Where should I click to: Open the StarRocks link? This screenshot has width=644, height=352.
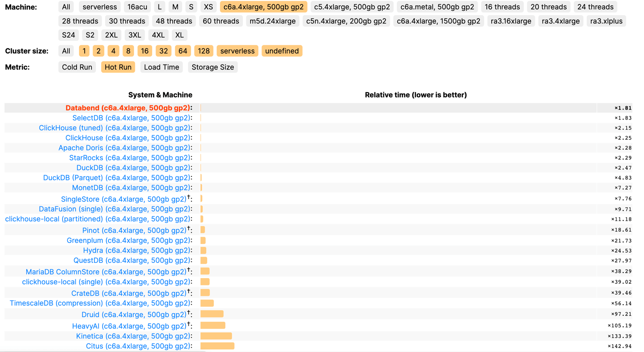(x=130, y=158)
